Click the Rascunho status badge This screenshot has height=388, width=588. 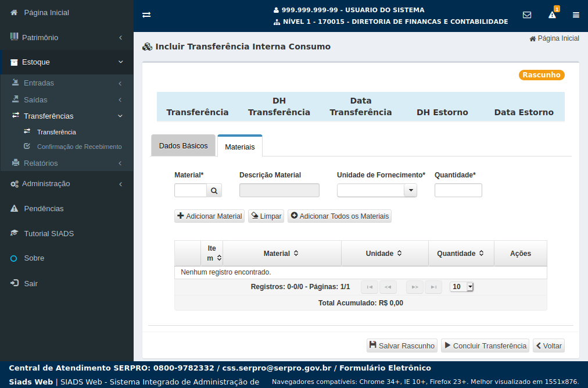[542, 74]
